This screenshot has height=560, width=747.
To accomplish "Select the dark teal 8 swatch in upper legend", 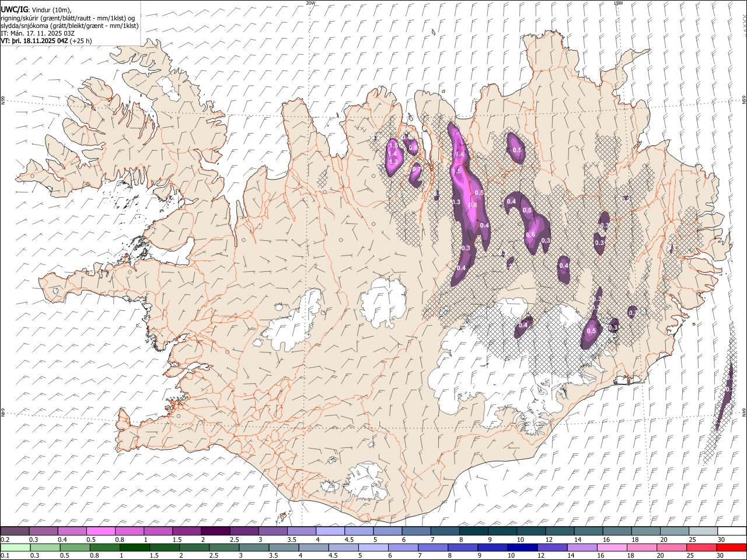I will pos(473,531).
